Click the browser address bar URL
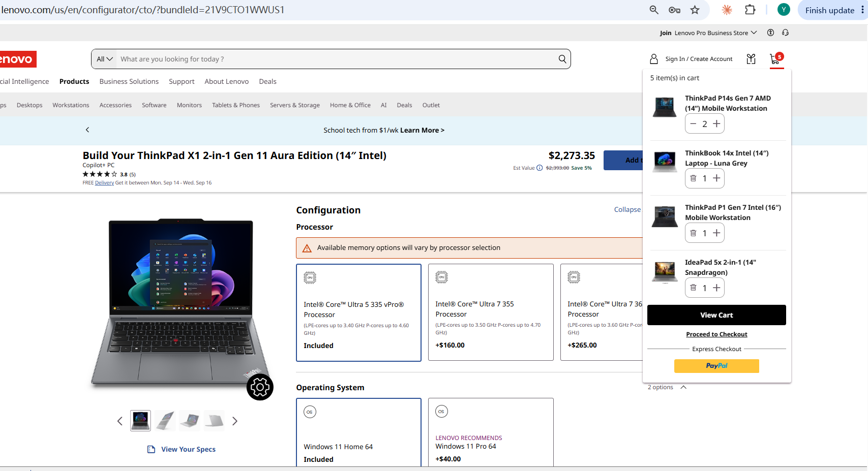Viewport: 868px width, 471px height. [x=143, y=10]
